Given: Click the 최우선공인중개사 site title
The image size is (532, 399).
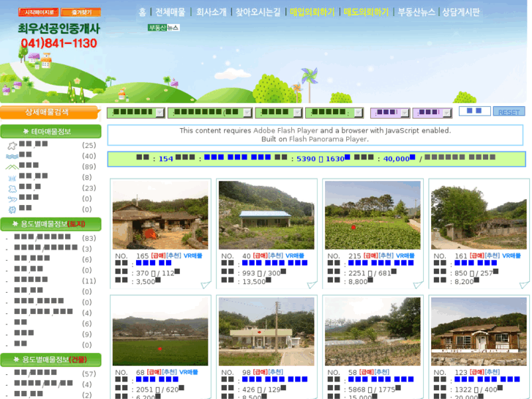Looking at the screenshot, I should pyautogui.click(x=59, y=29).
